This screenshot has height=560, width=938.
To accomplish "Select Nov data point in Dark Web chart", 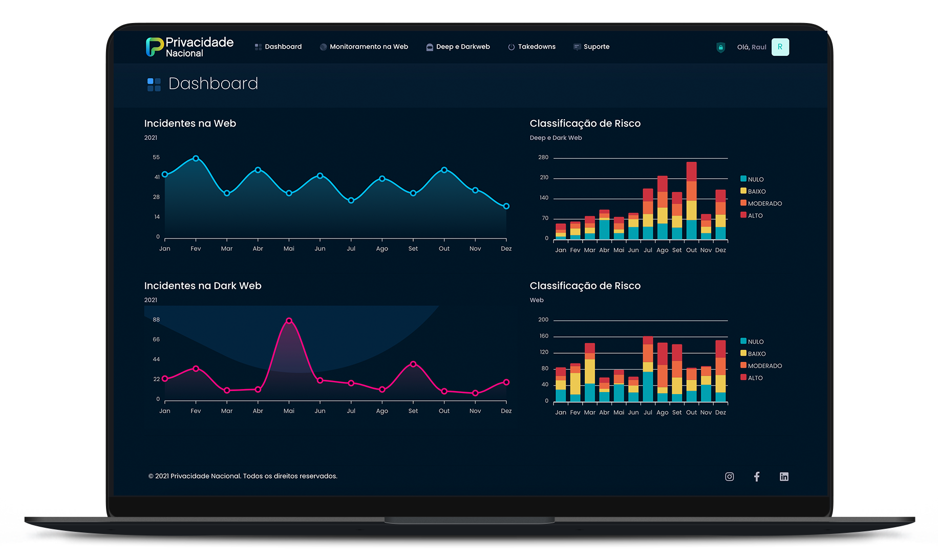I will coord(475,393).
